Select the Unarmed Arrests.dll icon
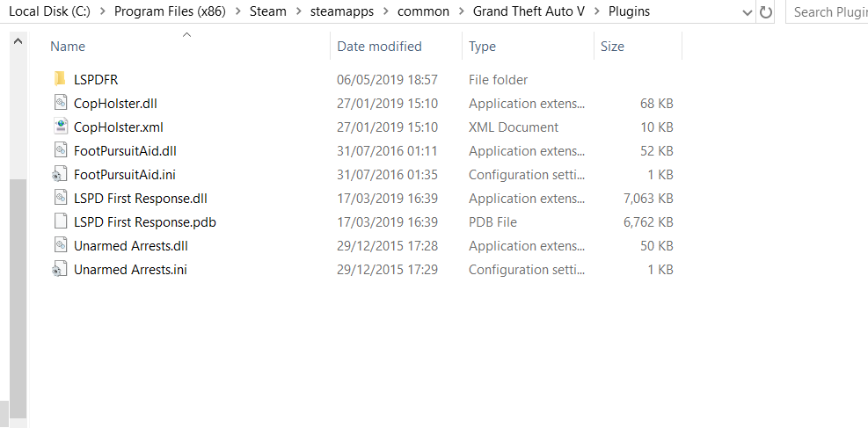 (61, 246)
